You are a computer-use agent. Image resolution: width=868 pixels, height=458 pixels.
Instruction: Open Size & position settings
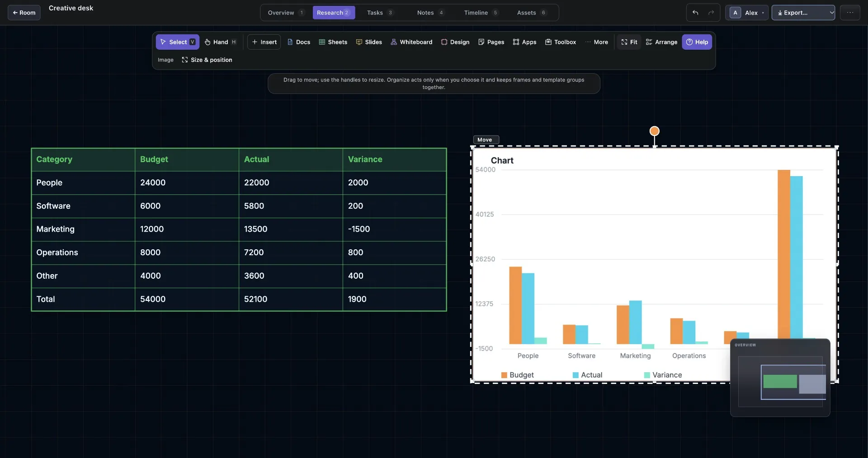point(207,60)
